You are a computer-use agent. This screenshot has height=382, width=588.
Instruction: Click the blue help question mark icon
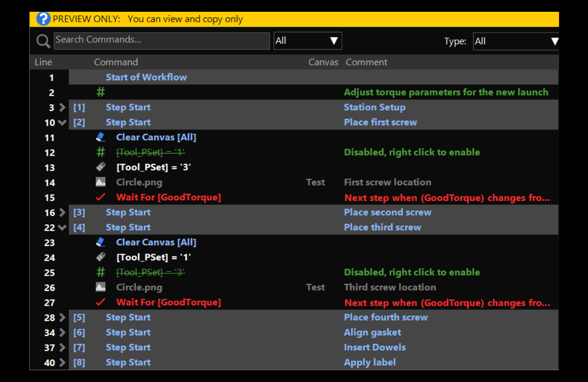[44, 19]
